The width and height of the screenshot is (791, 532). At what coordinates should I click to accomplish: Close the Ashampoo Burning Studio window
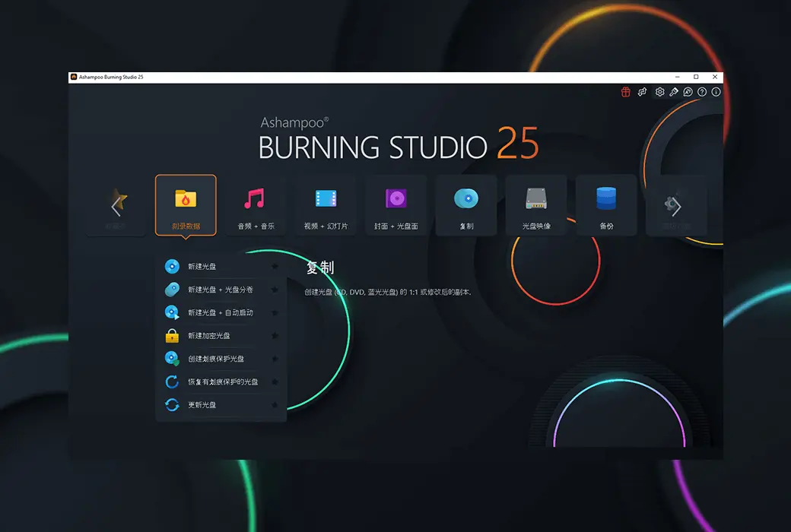pyautogui.click(x=715, y=78)
